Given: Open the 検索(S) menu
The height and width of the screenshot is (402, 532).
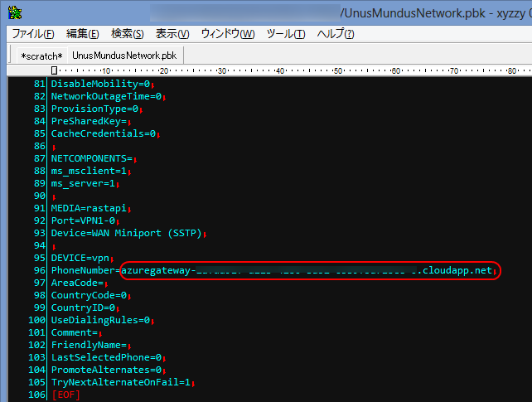Looking at the screenshot, I should [128, 34].
